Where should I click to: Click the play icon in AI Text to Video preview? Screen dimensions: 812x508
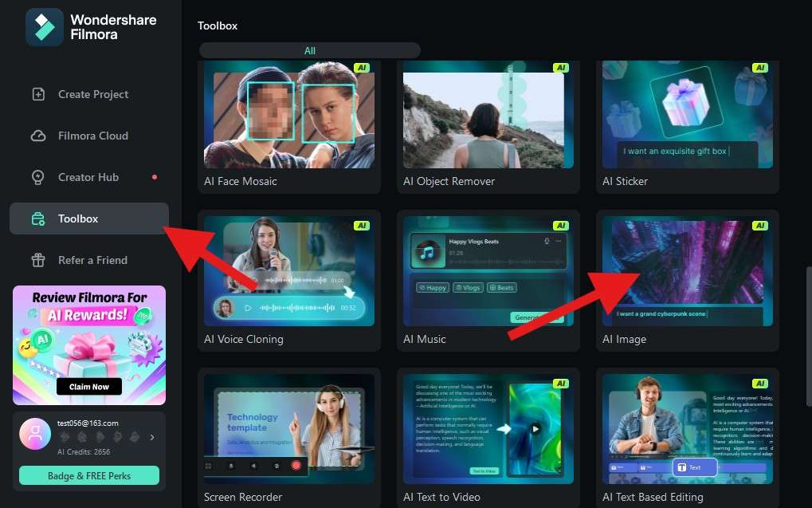click(x=535, y=429)
